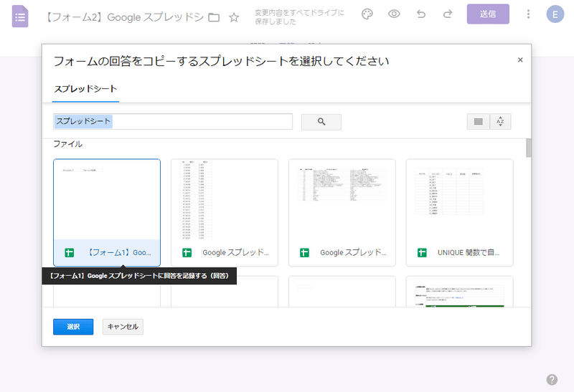The width and height of the screenshot is (574, 392).
Task: Click the ファイル section heading
Action: coord(68,144)
